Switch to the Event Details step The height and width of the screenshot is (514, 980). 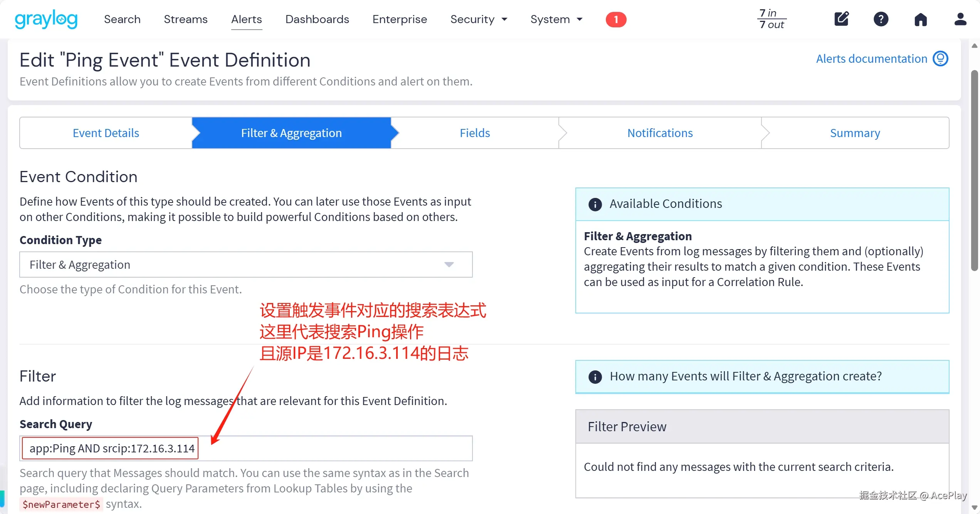click(106, 133)
